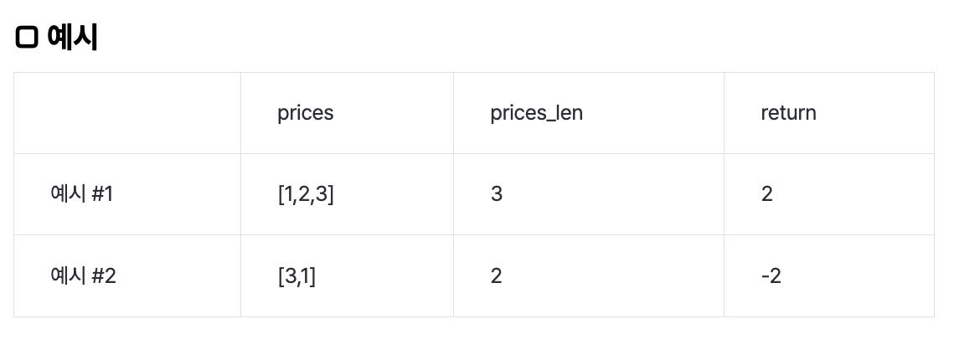Click the 예시 #2 row label
Viewport: 980px width, 355px height.
pyautogui.click(x=83, y=275)
